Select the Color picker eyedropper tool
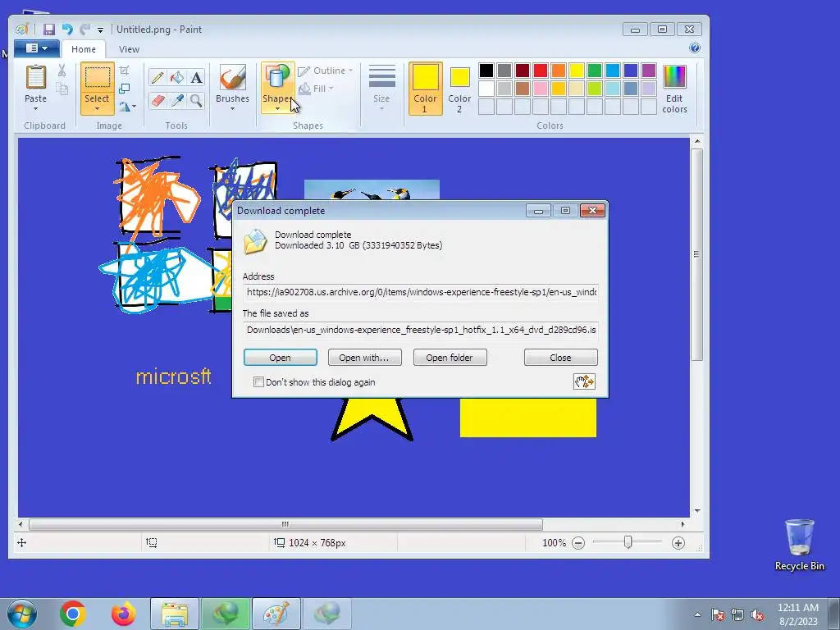The image size is (840, 630). tap(177, 101)
